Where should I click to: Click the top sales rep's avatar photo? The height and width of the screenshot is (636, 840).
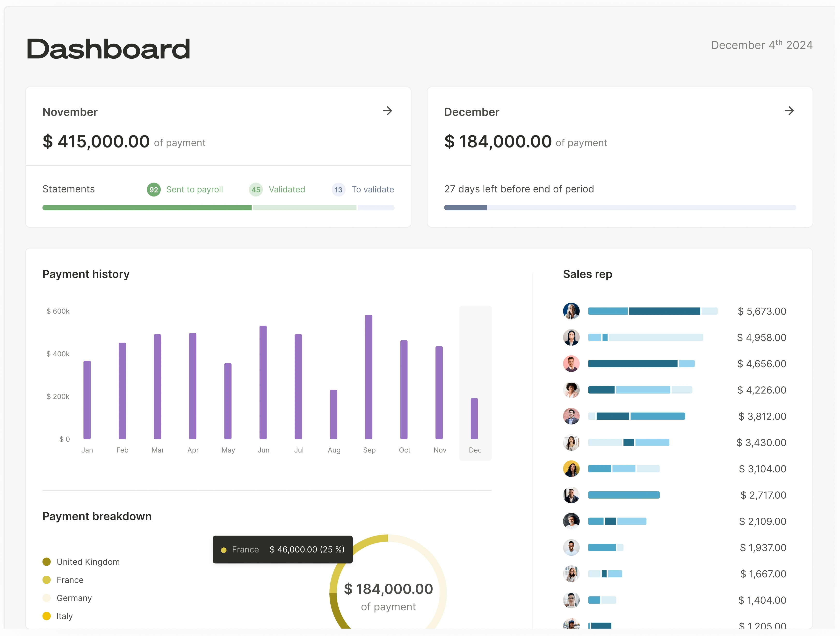[571, 311]
